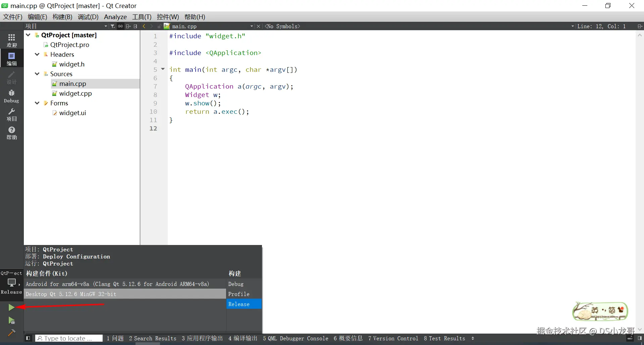
Task: Select main.cpp in the project tree
Action: coord(73,84)
